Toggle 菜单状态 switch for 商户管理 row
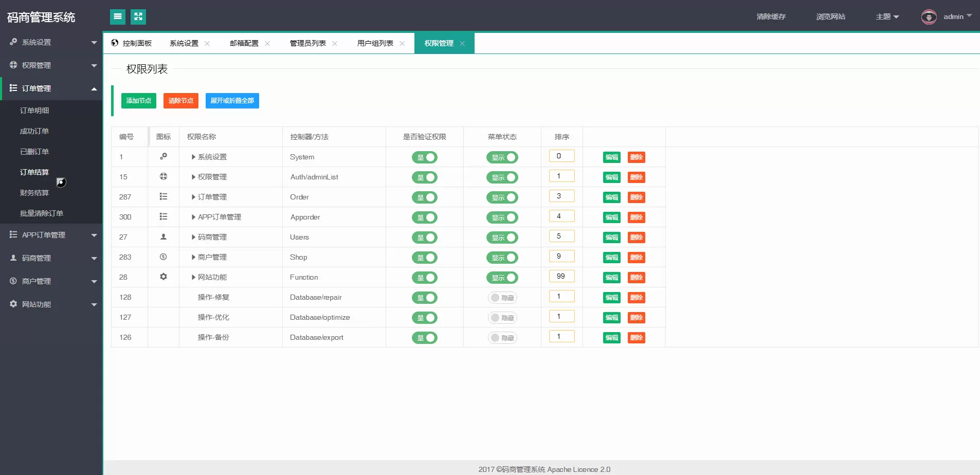Viewport: 980px width, 475px height. point(502,258)
